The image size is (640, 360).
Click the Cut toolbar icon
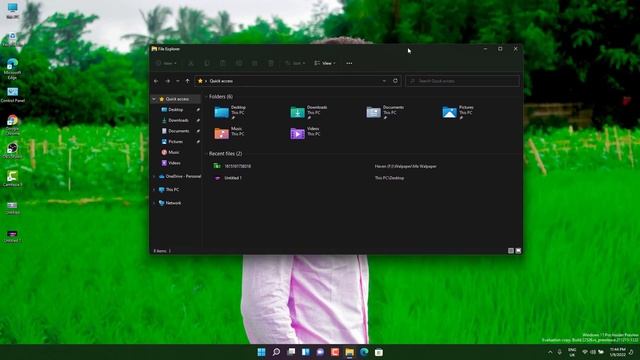tap(191, 63)
